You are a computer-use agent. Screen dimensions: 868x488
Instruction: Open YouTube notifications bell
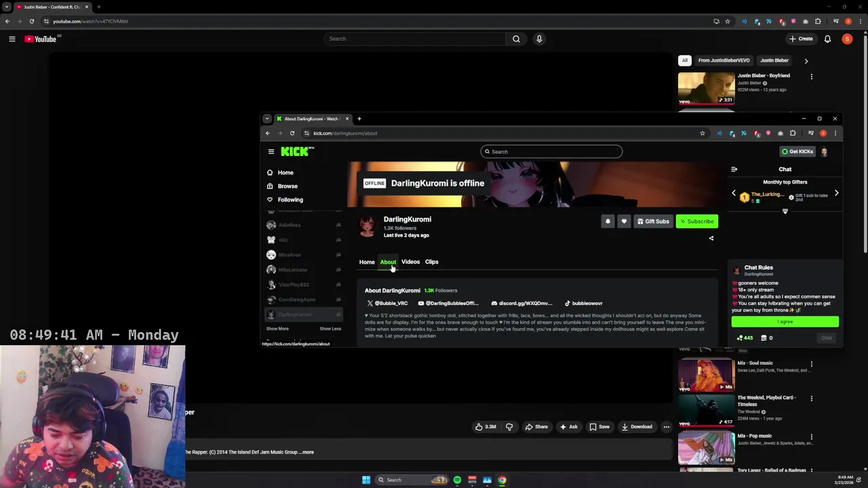pyautogui.click(x=827, y=39)
